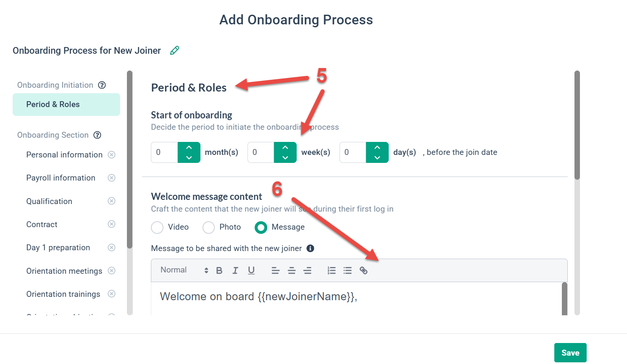Select the Video welcome message option

(x=157, y=227)
